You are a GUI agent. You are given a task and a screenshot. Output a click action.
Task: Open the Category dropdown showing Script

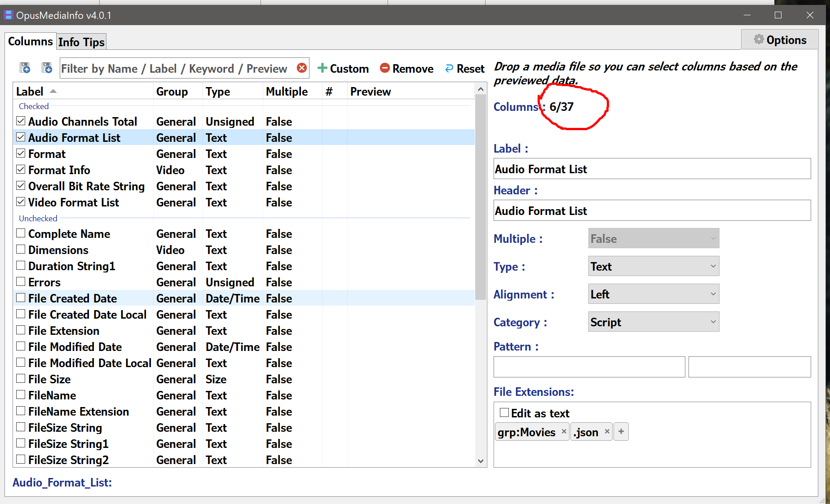(653, 322)
